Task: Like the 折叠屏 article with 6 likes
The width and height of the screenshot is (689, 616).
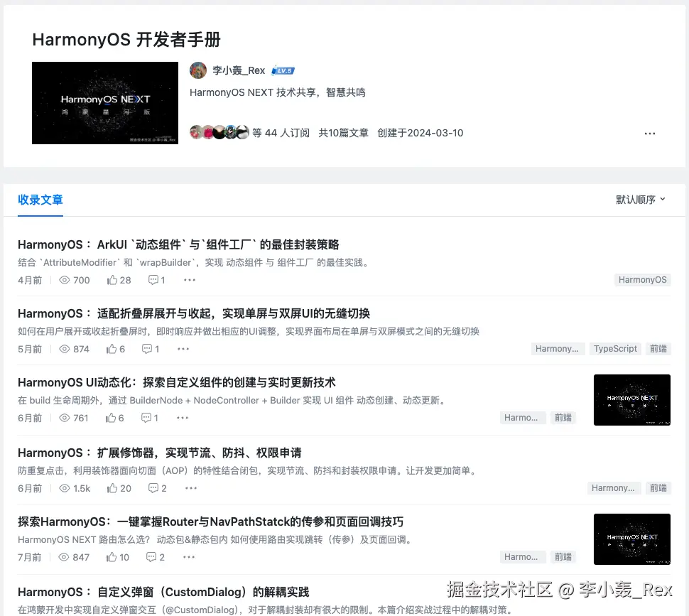Action: coord(116,349)
